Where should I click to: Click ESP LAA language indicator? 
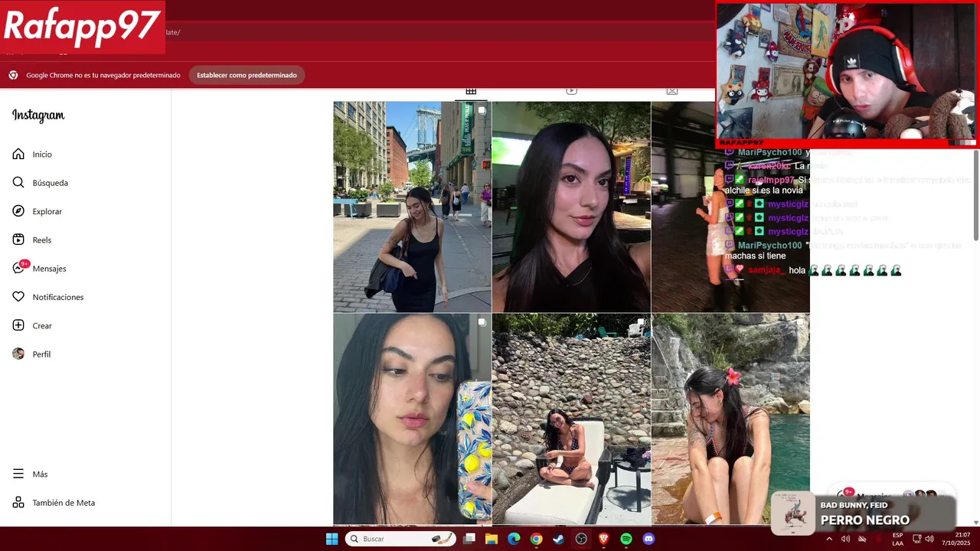coord(897,539)
